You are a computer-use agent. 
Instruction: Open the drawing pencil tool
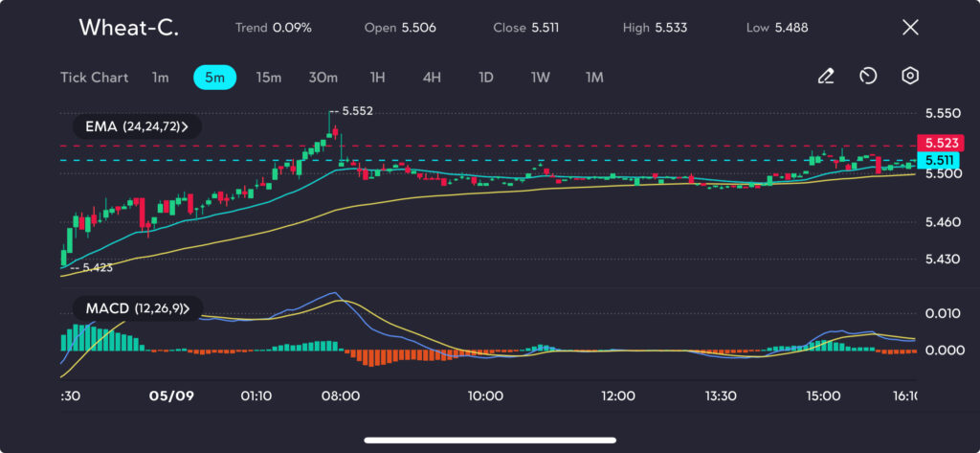826,77
